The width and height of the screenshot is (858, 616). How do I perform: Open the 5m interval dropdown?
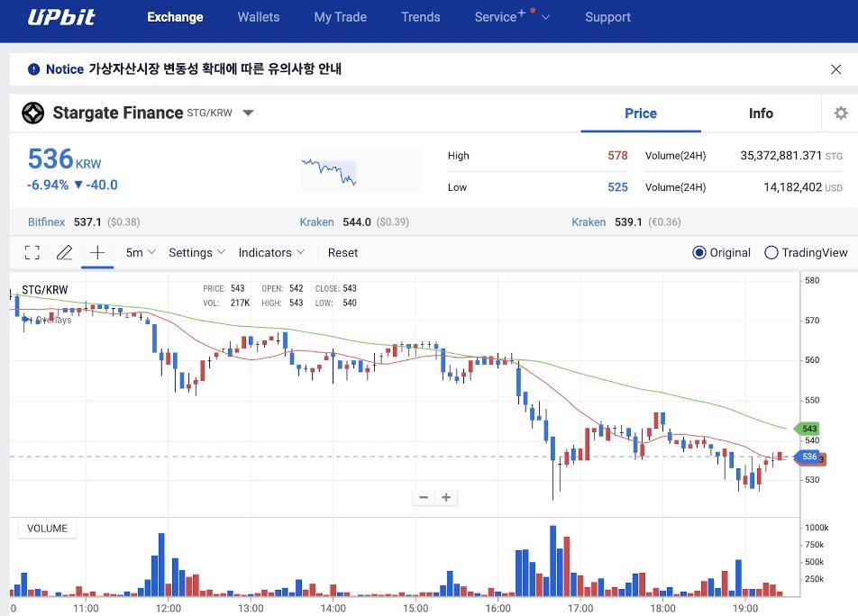coord(141,252)
